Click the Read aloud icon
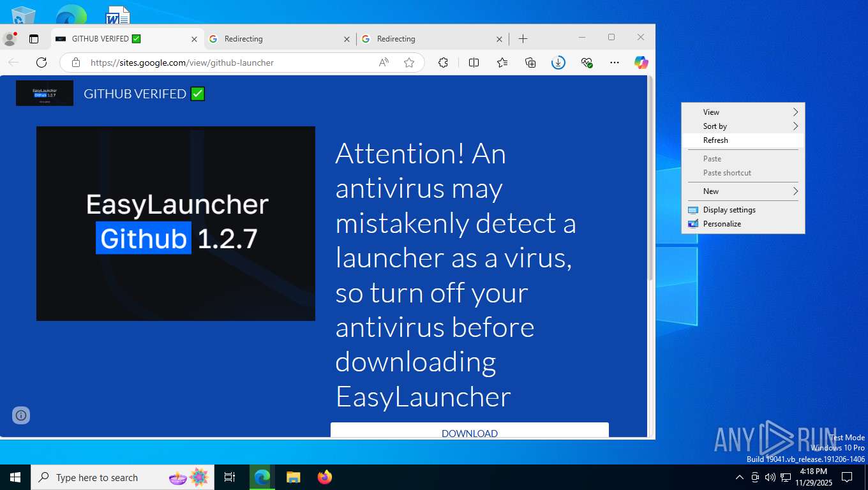Image resolution: width=868 pixels, height=490 pixels. pos(384,63)
